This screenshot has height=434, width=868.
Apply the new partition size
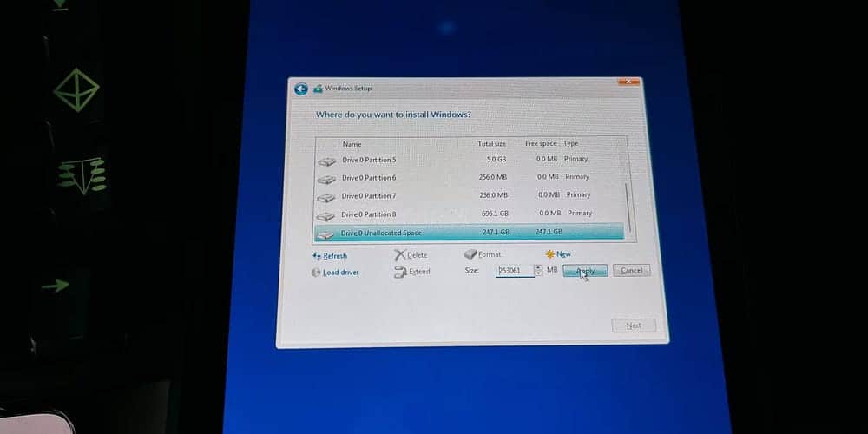tap(585, 271)
